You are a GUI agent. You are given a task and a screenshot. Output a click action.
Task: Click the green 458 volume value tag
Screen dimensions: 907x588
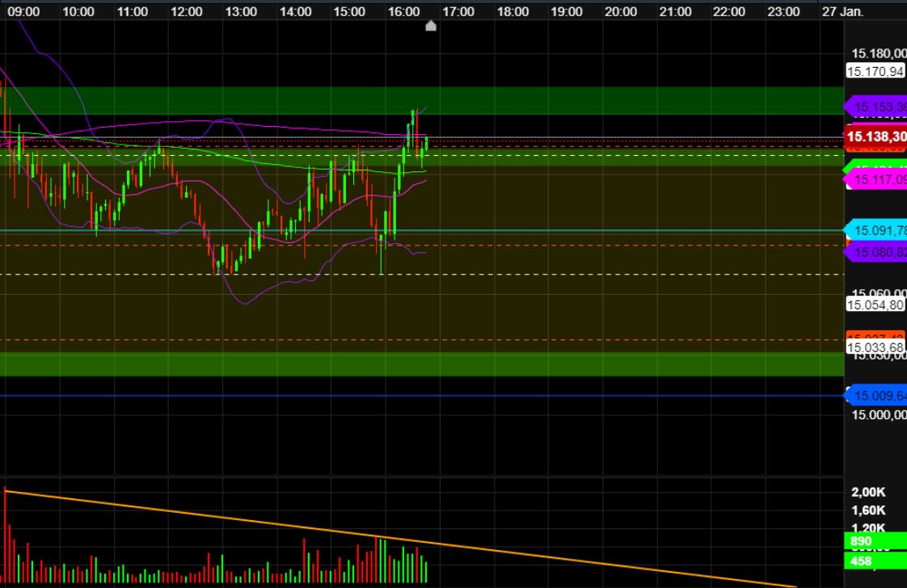(x=868, y=560)
